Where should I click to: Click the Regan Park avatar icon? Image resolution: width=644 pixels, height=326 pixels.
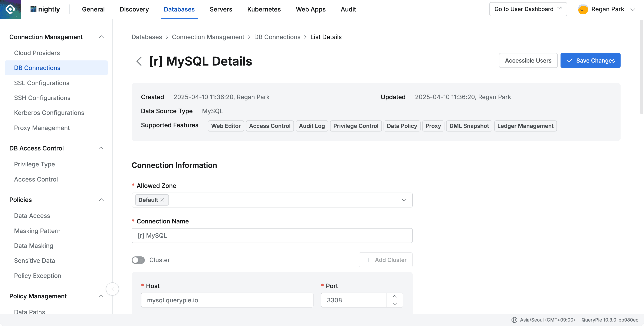[x=583, y=9]
